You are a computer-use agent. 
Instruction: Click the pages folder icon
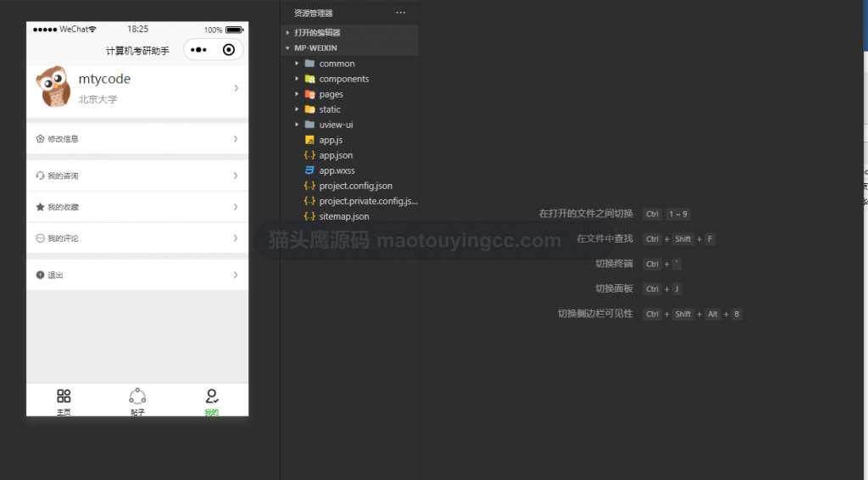click(x=310, y=94)
